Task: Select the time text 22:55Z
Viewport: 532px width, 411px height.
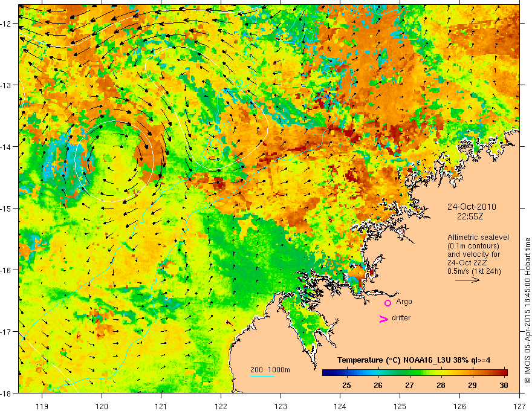Action: [x=470, y=216]
